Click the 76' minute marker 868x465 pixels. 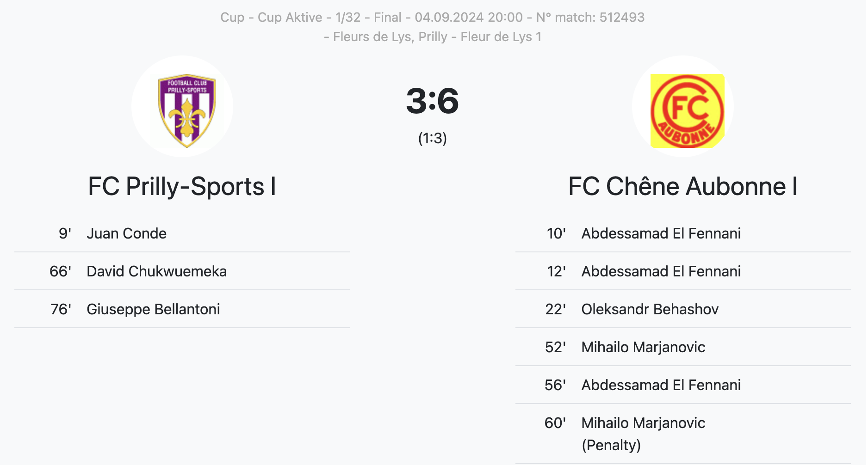[61, 309]
